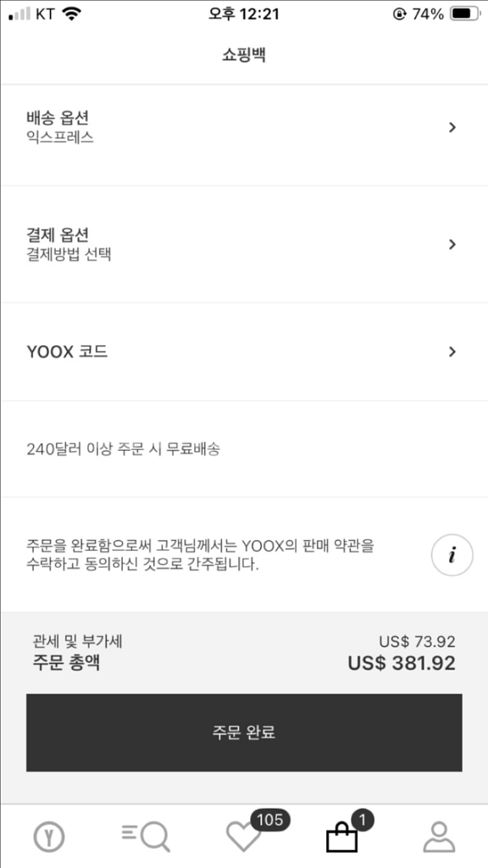Tap the order total US$ 381.92 amount
Image resolution: width=488 pixels, height=868 pixels.
[x=402, y=663]
